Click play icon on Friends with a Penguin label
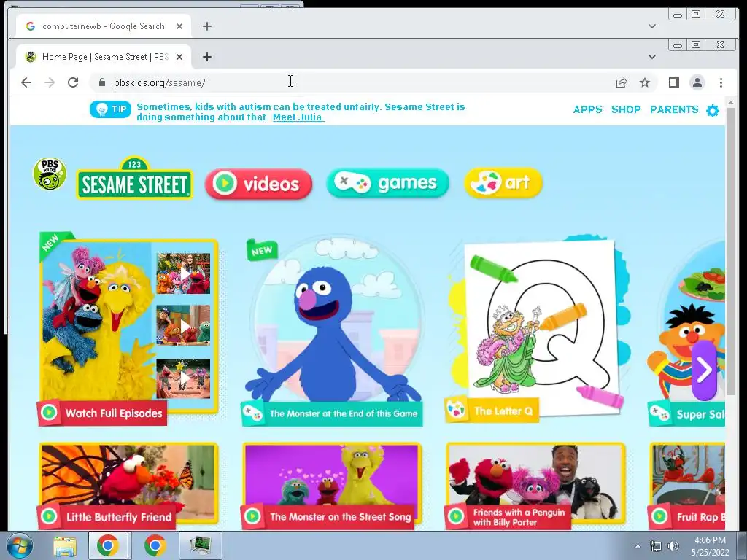This screenshot has height=560, width=747. click(456, 516)
